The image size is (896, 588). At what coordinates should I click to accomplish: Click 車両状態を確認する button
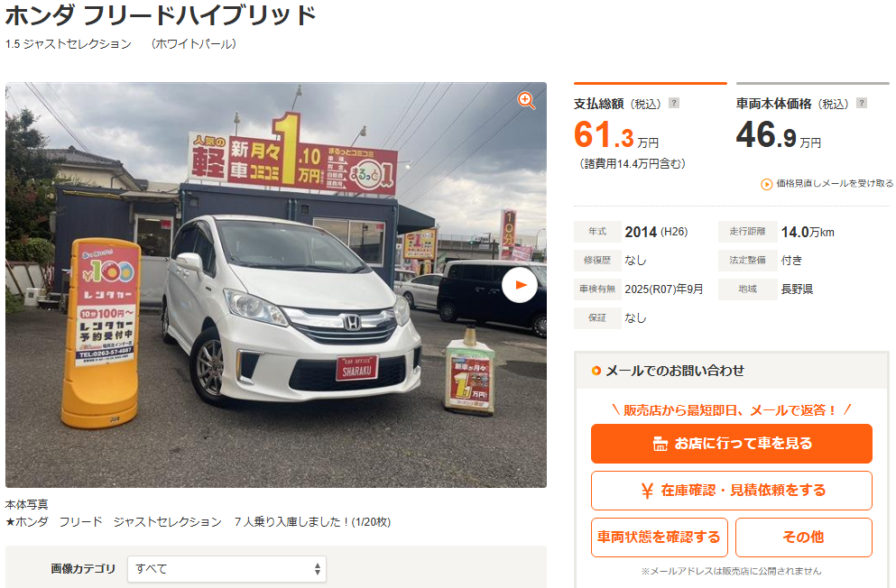click(659, 537)
